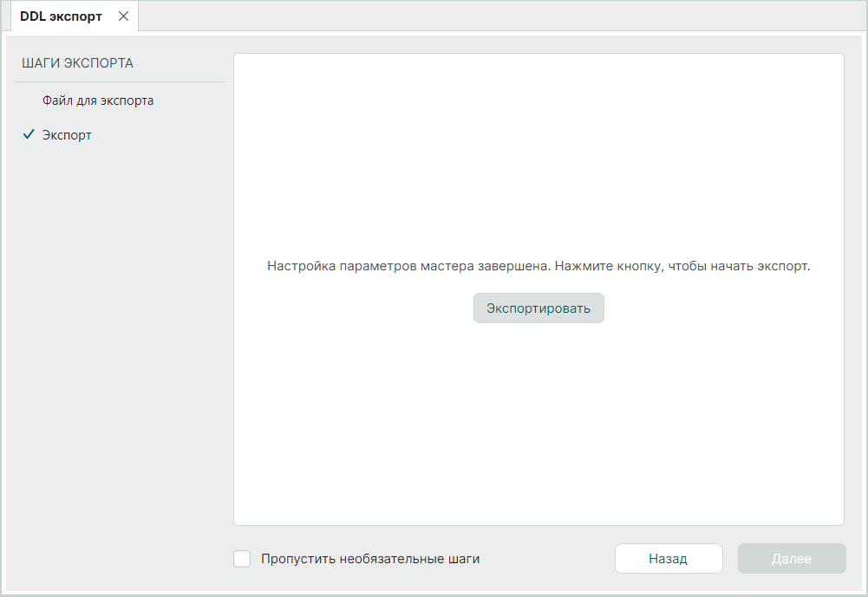868x597 pixels.
Task: Select the Экспорт step
Action: 67,135
